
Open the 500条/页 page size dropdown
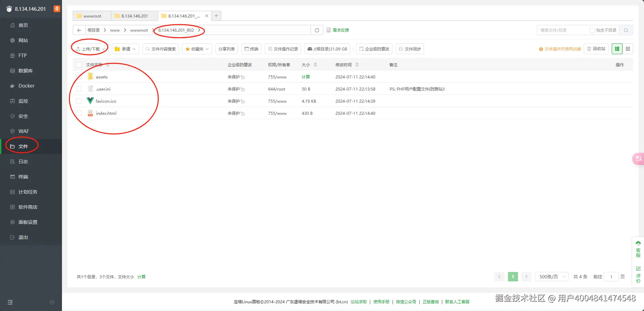pyautogui.click(x=552, y=277)
